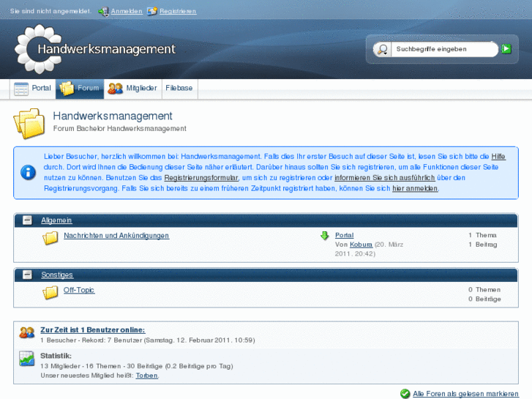The height and width of the screenshot is (399, 532).
Task: Open the Allgemein category link
Action: 56,220
